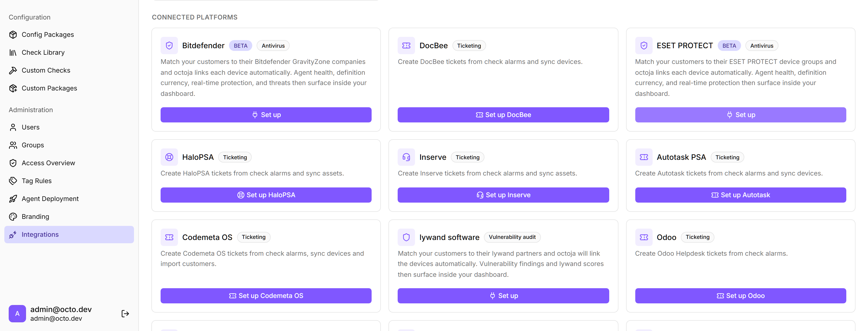Click the Groups people icon
The height and width of the screenshot is (331, 868).
[x=13, y=145]
